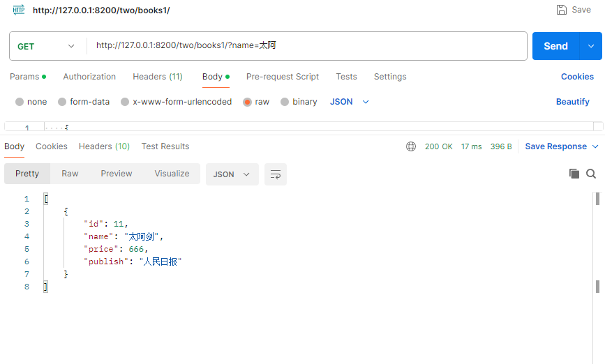
Task: Click the Beautify link
Action: 573,102
